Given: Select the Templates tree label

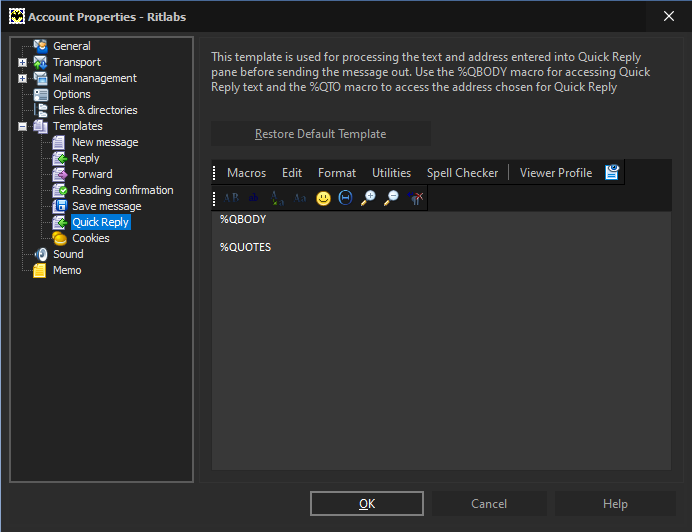Looking at the screenshot, I should pyautogui.click(x=78, y=126).
